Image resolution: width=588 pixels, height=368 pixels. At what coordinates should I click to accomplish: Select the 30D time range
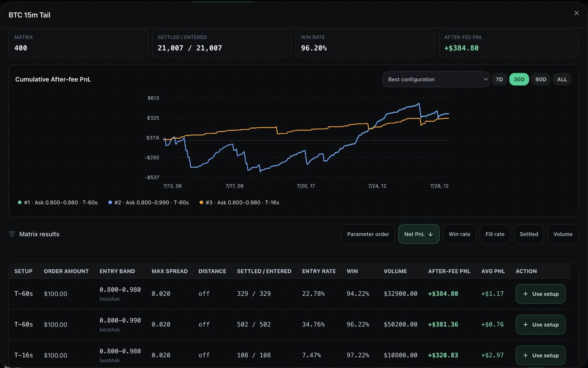click(519, 79)
